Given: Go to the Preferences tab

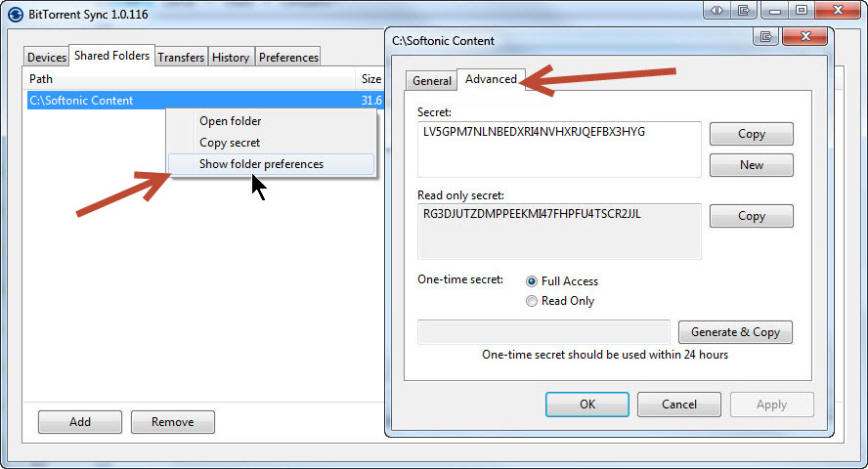Looking at the screenshot, I should [x=288, y=57].
